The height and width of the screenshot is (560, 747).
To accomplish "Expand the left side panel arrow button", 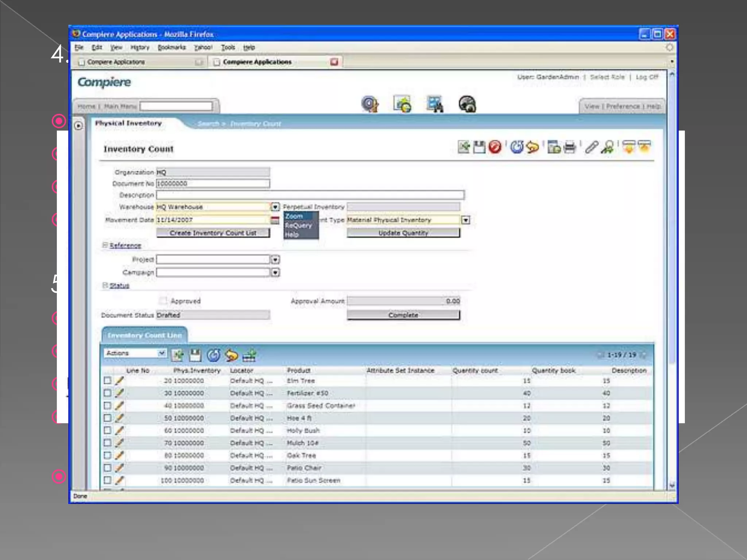I will (x=78, y=125).
